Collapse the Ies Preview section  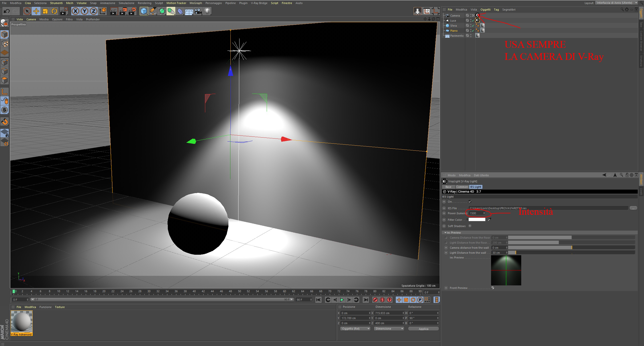click(445, 233)
